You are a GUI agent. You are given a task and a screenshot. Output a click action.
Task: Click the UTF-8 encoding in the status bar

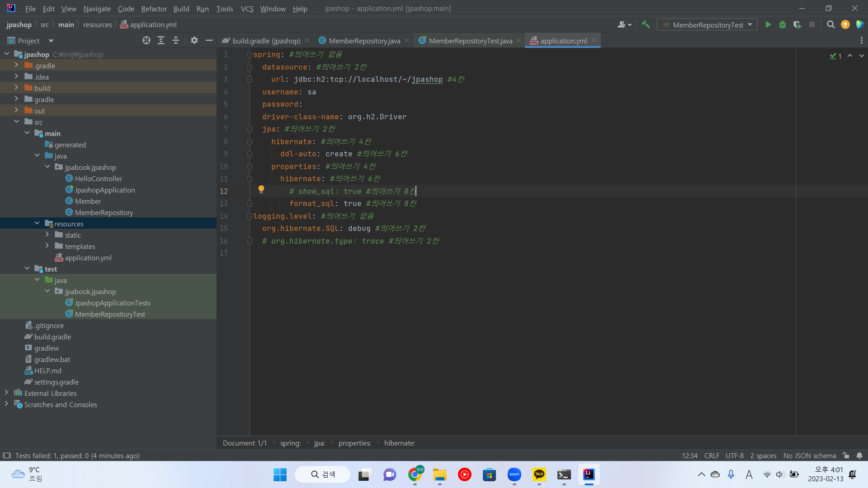tap(734, 455)
